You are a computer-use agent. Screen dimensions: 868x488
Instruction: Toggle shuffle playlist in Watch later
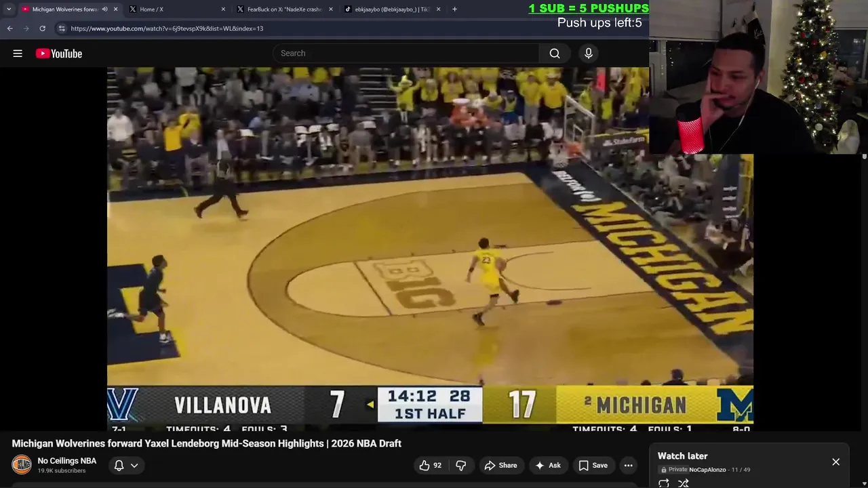tap(684, 483)
